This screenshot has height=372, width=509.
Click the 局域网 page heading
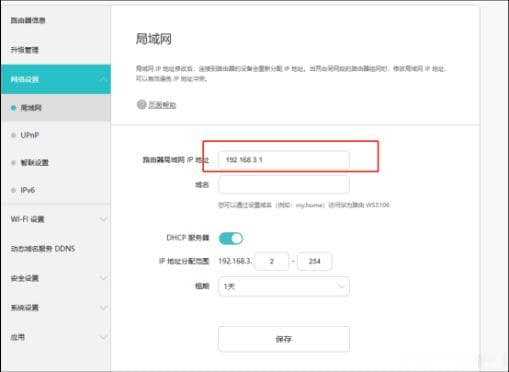(153, 39)
